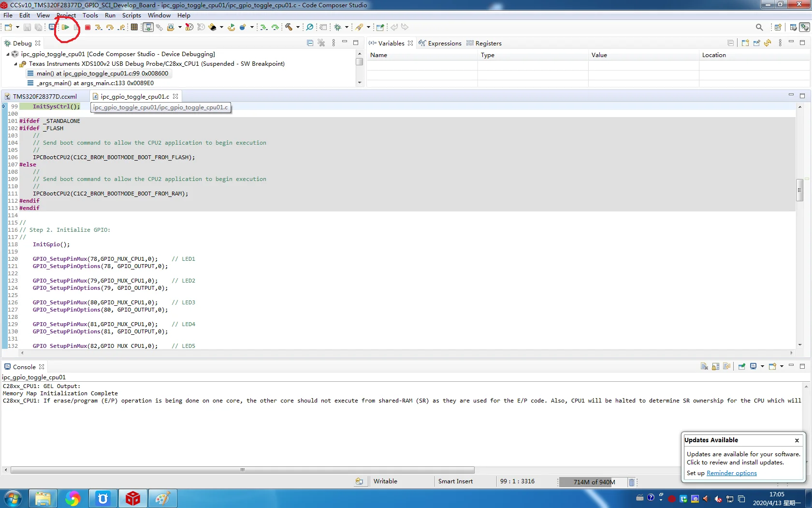Collapse the Texas Instruments XDS100v2 probe node
The height and width of the screenshot is (508, 812).
[15, 64]
